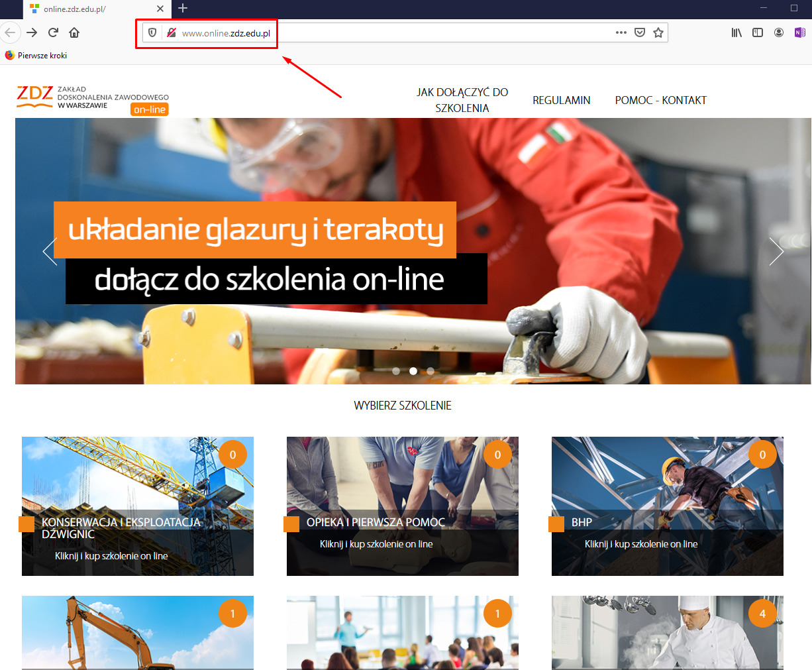Image resolution: width=812 pixels, height=670 pixels.
Task: Click the badge showing 4 on chef card
Action: (x=762, y=614)
